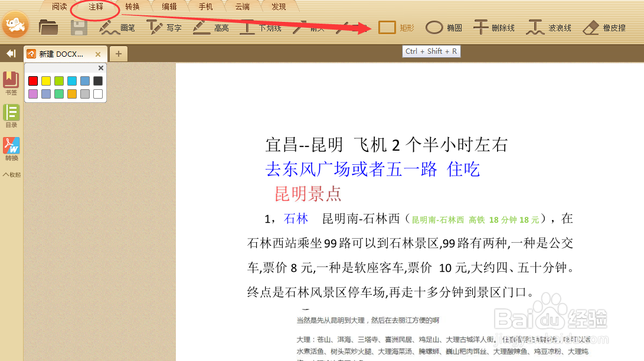Select the 椭圆 ellipse tool
The width and height of the screenshot is (644, 361).
pyautogui.click(x=443, y=28)
